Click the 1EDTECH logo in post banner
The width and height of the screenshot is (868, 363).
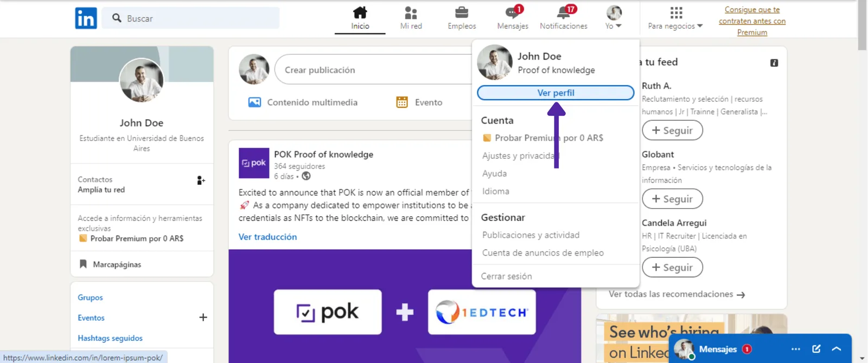click(482, 312)
